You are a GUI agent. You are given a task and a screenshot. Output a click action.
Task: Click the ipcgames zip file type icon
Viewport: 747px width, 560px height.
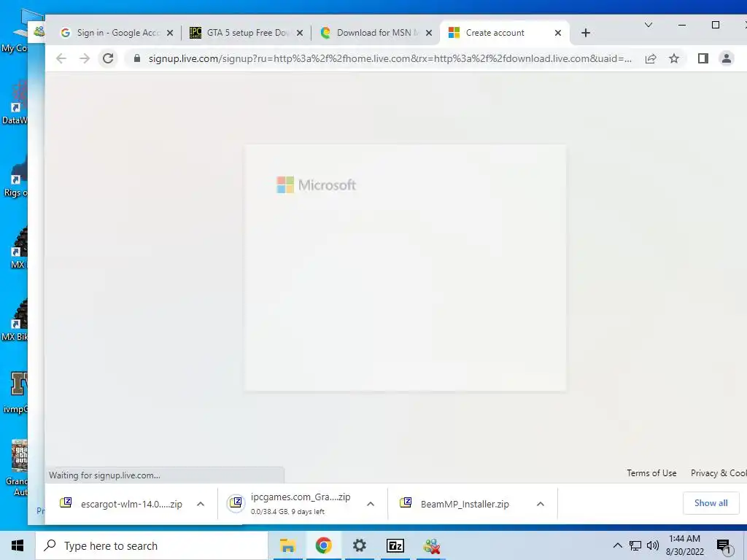(236, 503)
